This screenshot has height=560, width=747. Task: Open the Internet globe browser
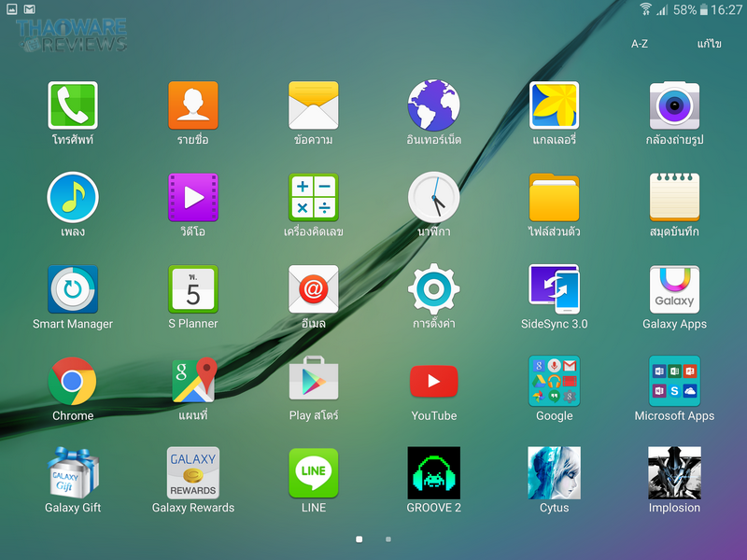pos(433,105)
